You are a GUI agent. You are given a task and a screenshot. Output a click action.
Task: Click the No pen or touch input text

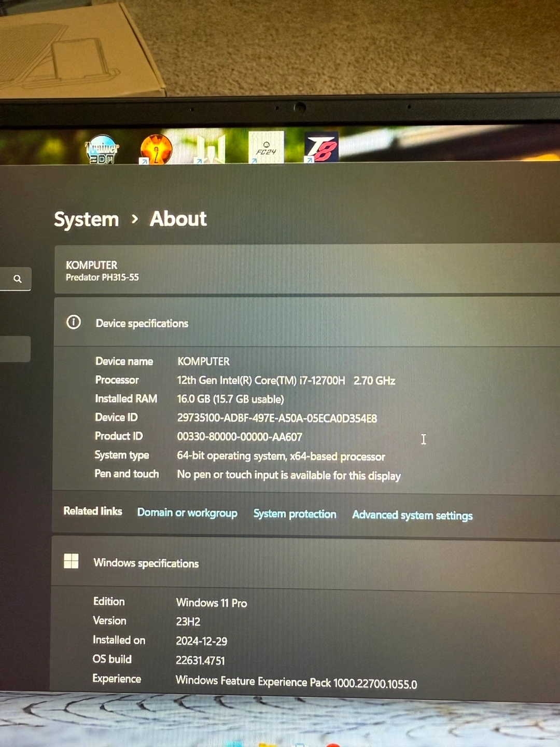tap(289, 475)
